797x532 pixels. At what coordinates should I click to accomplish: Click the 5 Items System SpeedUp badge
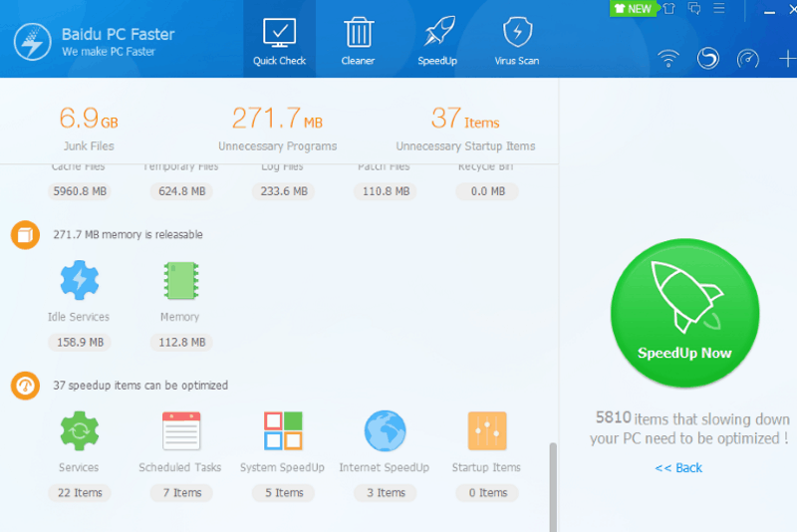click(284, 492)
